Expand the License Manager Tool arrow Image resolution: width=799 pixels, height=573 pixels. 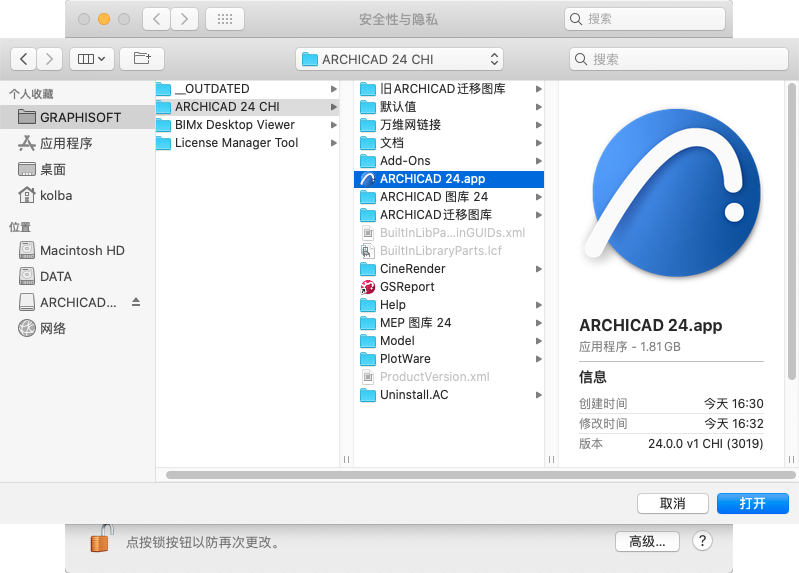pos(333,143)
